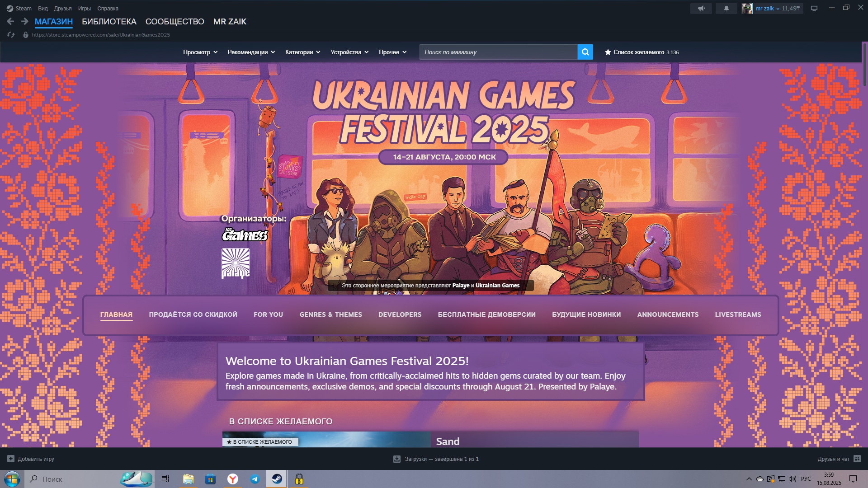This screenshot has width=868, height=488.
Task: Click the store search input field
Action: coord(498,52)
